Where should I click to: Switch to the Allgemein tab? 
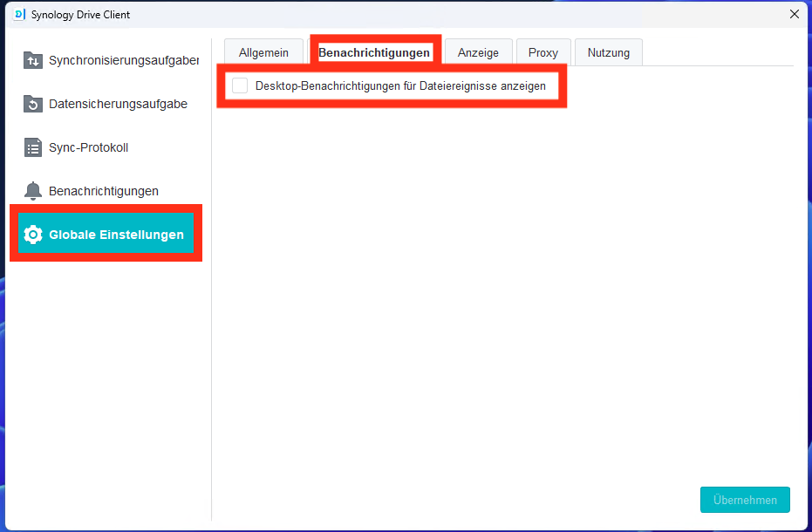(263, 52)
